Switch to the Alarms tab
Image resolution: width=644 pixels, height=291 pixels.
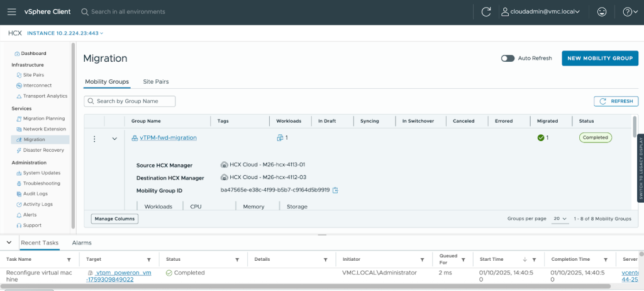click(x=82, y=243)
